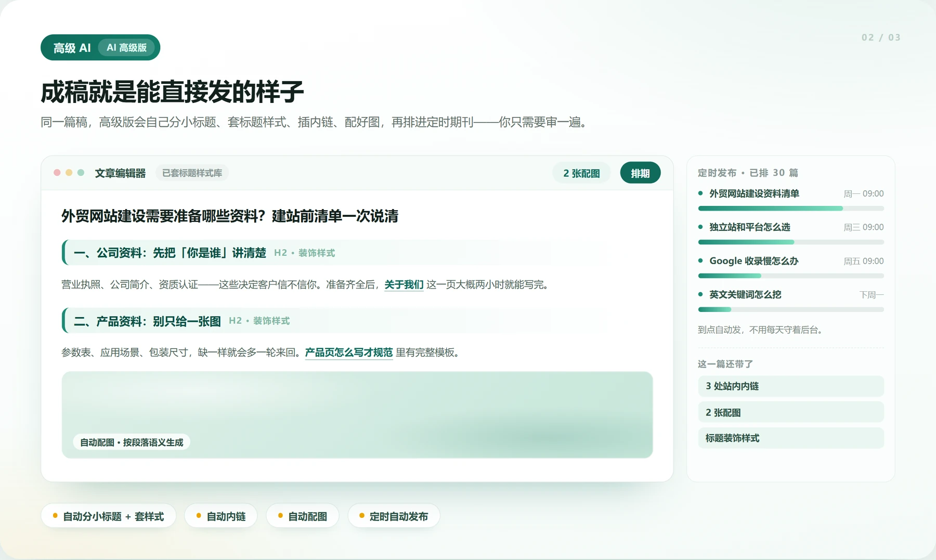Click the H2 · 装饰样式 tag on 公司资料 heading
Viewport: 936px width, 560px height.
(304, 253)
